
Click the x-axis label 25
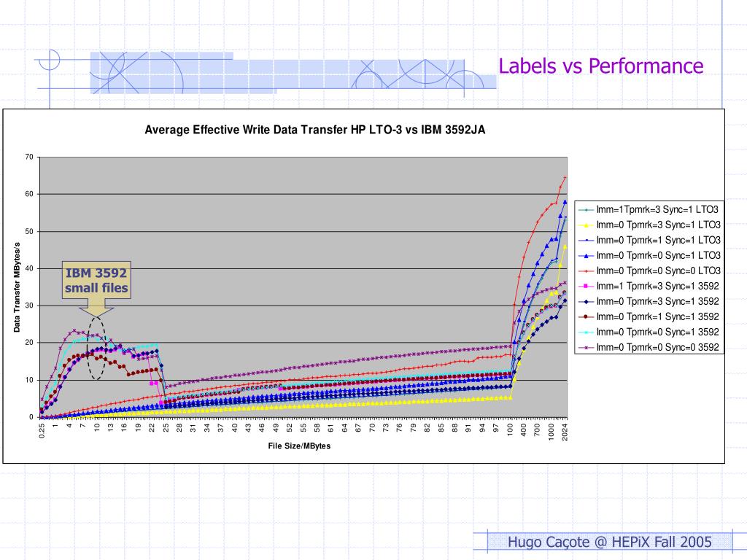click(x=166, y=427)
